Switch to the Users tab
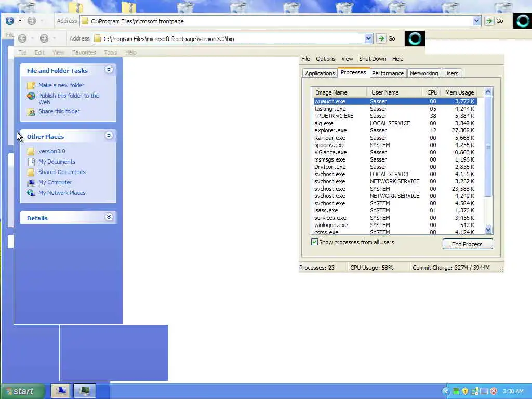Viewport: 532px width, 399px height. 451,73
